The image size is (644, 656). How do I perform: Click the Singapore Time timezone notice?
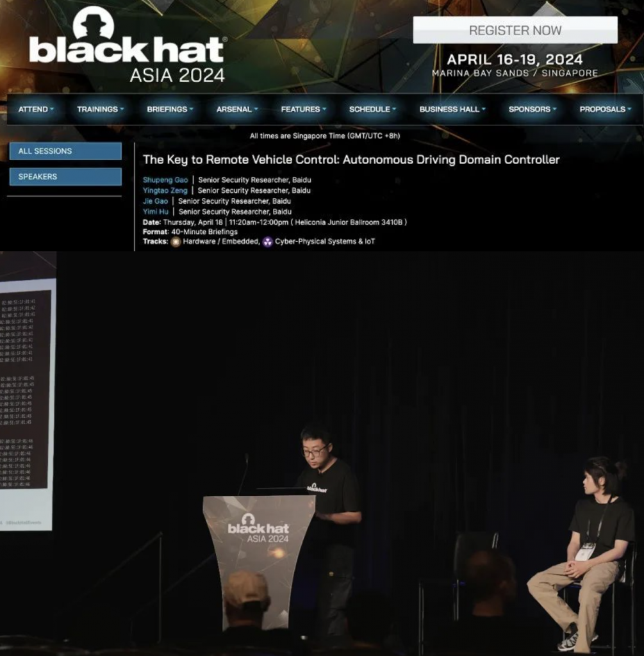pyautogui.click(x=325, y=136)
